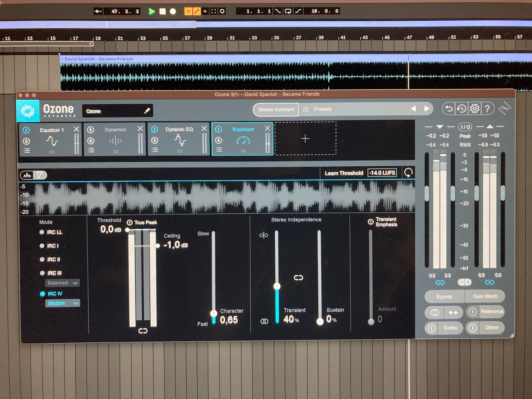Toggle True Peak limiting
Image resolution: width=532 pixels, height=399 pixels.
point(129,223)
